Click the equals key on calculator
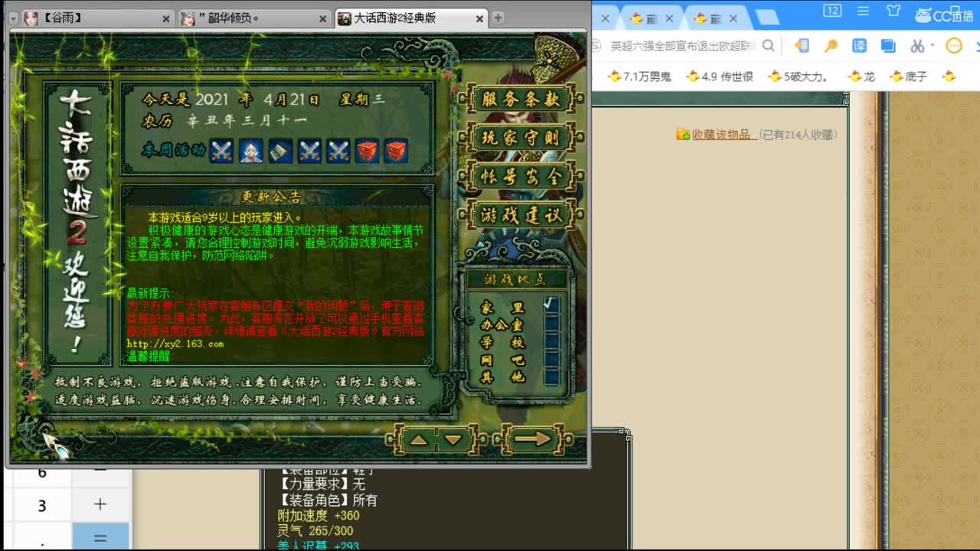Screen dimensions: 980x551 [x=100, y=537]
